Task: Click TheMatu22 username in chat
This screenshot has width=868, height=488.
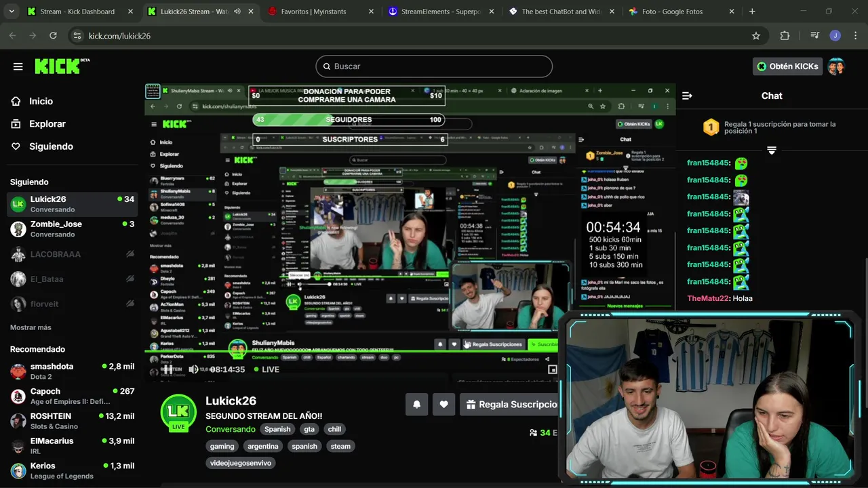Action: click(x=707, y=298)
